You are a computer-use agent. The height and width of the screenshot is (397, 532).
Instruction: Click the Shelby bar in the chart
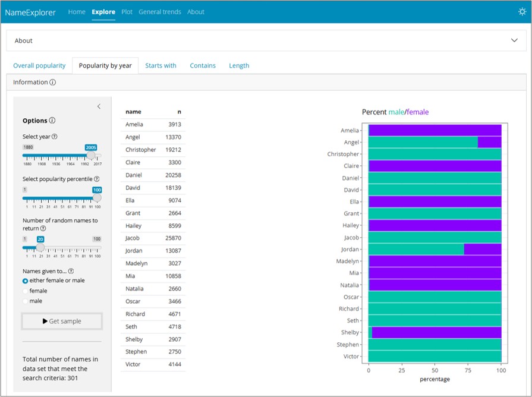[x=435, y=332]
